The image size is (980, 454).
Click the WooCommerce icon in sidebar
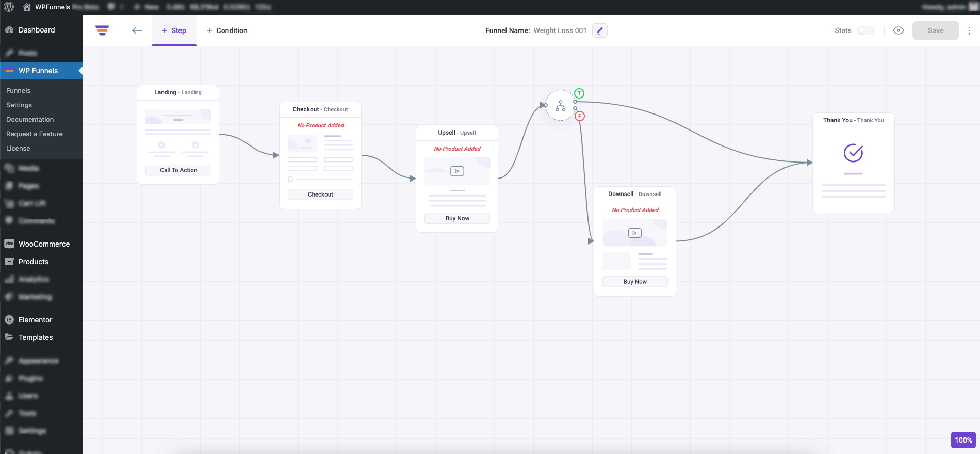[x=9, y=244]
